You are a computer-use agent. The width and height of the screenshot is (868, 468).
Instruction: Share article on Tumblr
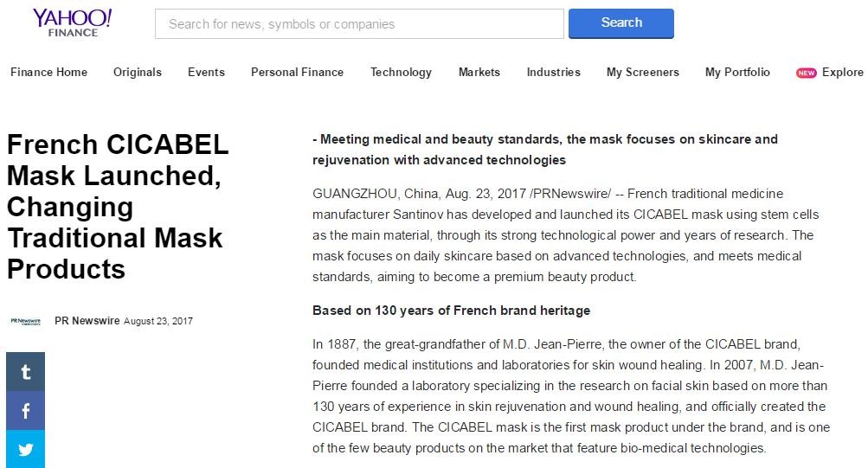click(x=25, y=372)
